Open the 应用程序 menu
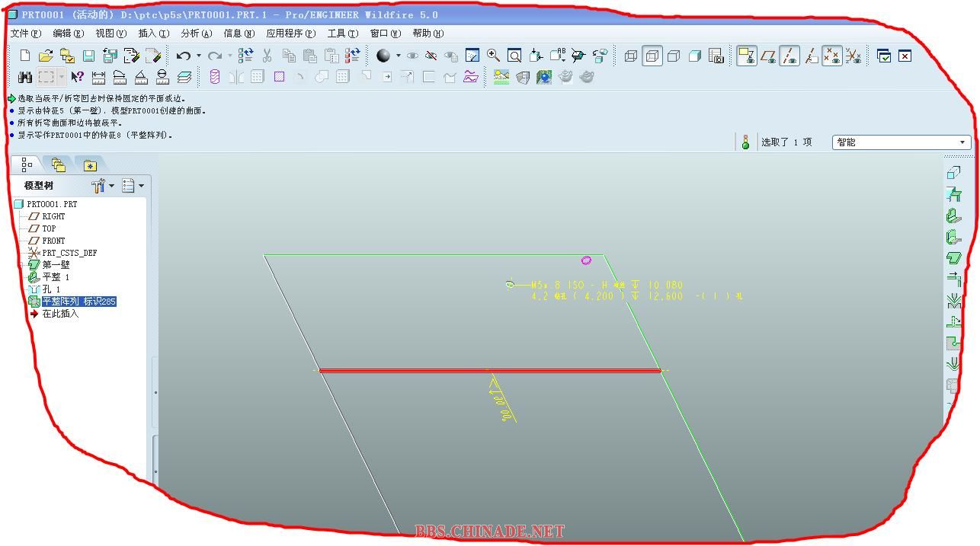This screenshot has height=546, width=980. pos(290,34)
